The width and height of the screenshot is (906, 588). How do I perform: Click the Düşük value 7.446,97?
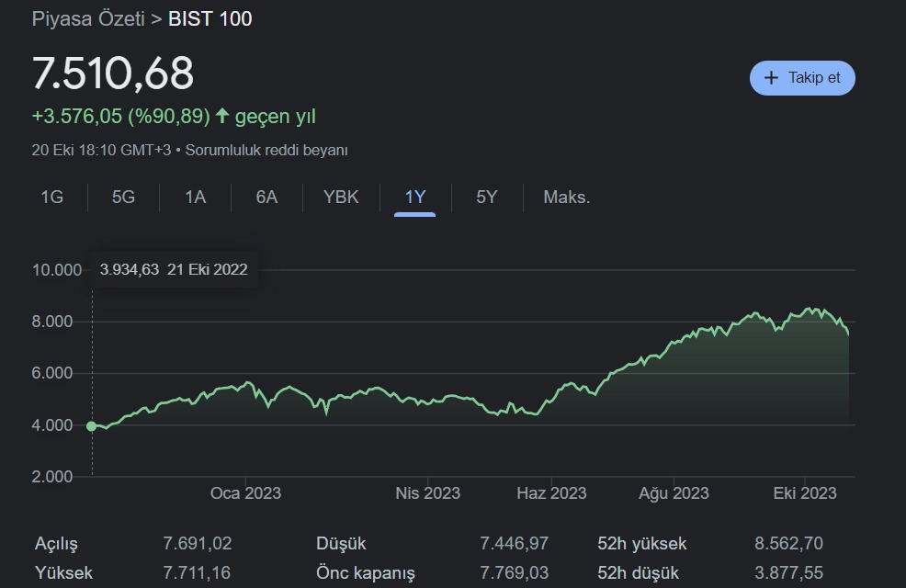pyautogui.click(x=515, y=544)
